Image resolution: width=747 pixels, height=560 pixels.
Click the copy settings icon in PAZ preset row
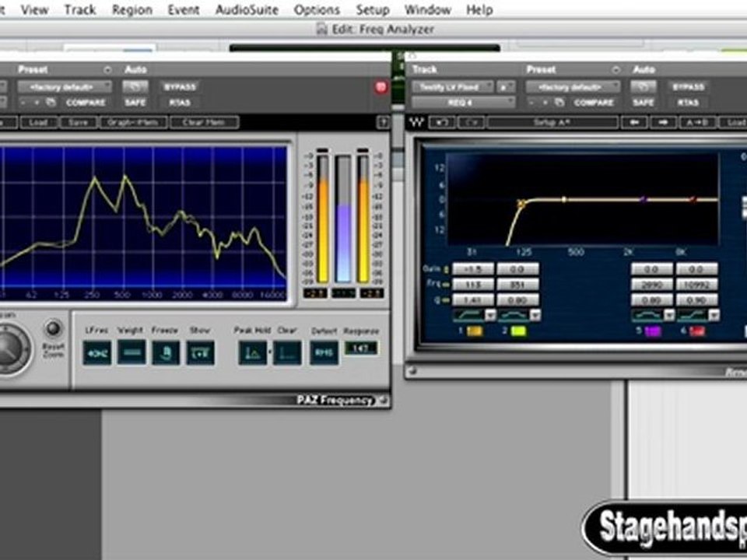(x=51, y=103)
